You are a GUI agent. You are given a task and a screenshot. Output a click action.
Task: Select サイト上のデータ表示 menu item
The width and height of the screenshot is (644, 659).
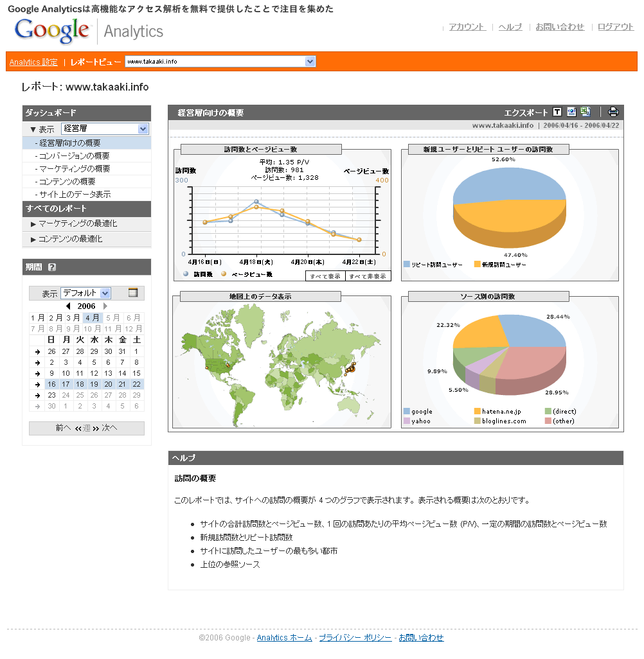click(x=87, y=194)
